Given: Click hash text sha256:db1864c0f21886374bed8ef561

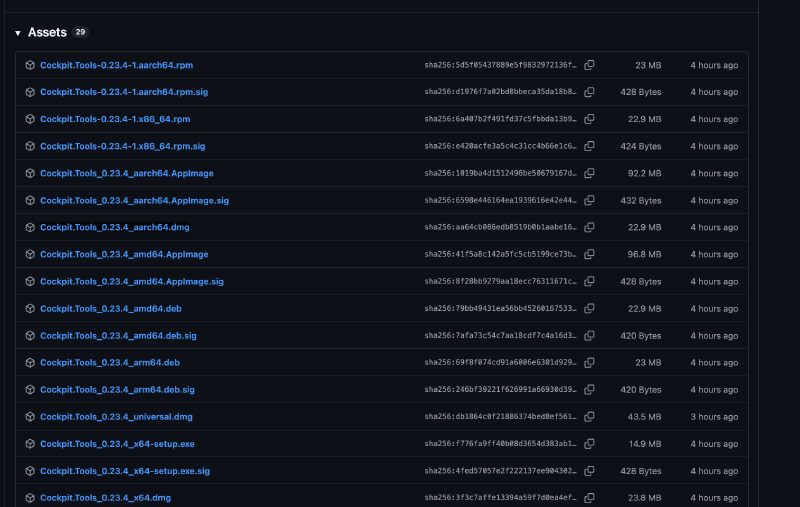Looking at the screenshot, I should (x=501, y=417).
